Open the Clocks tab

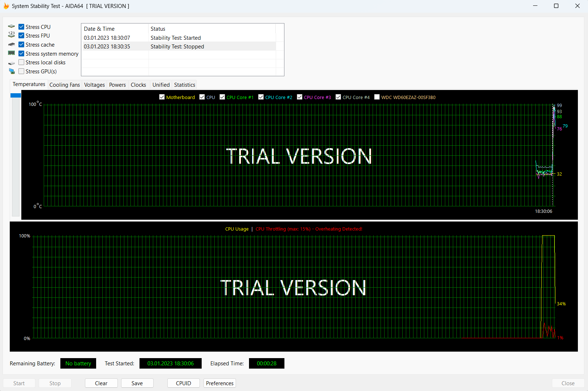point(138,85)
